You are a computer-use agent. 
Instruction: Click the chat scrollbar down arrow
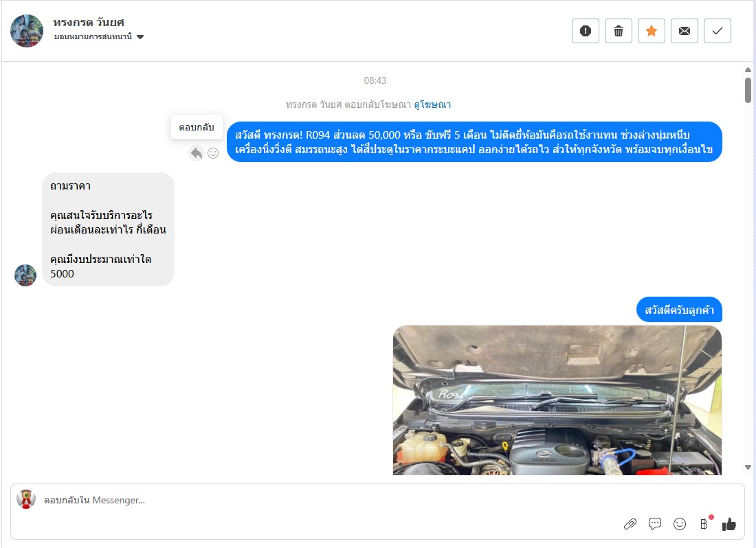coord(748,467)
